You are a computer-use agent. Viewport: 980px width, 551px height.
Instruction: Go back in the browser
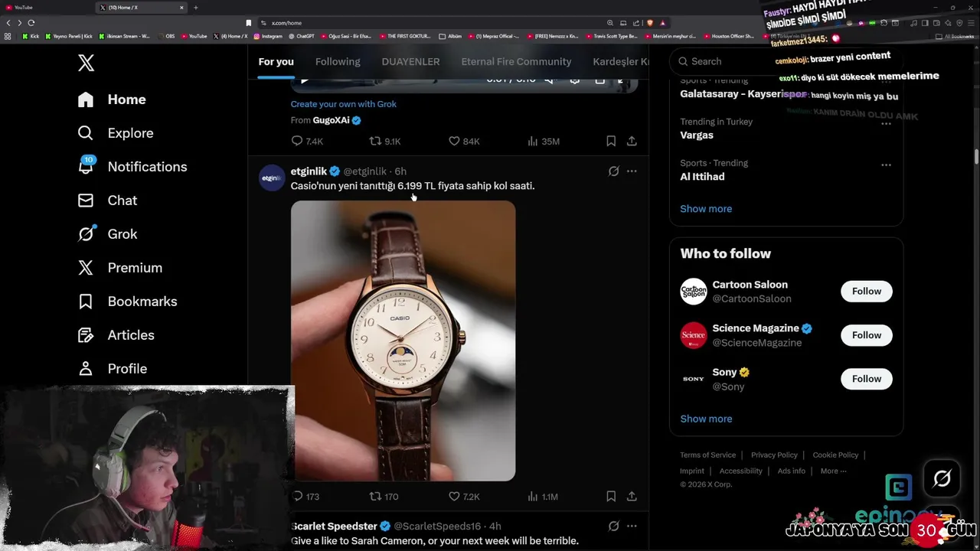point(8,23)
